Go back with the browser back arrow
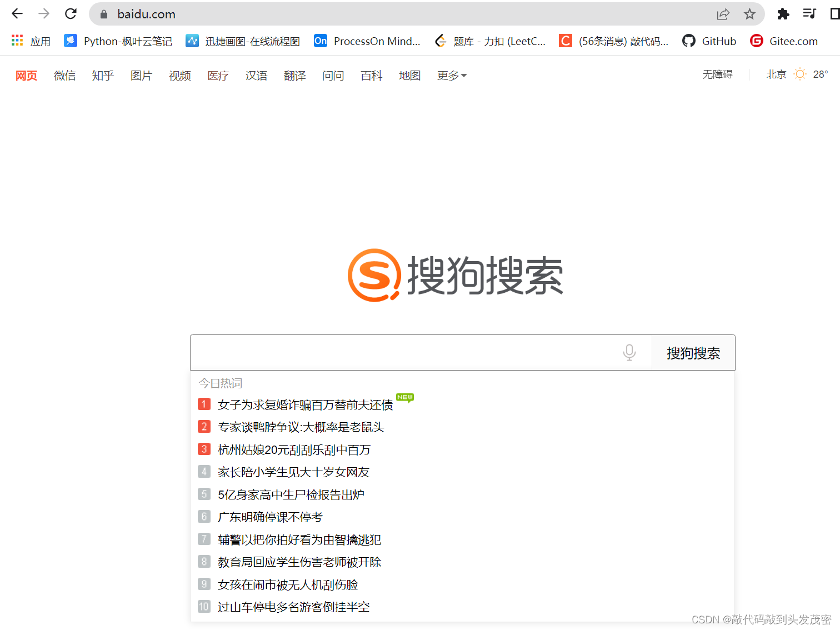 tap(17, 14)
